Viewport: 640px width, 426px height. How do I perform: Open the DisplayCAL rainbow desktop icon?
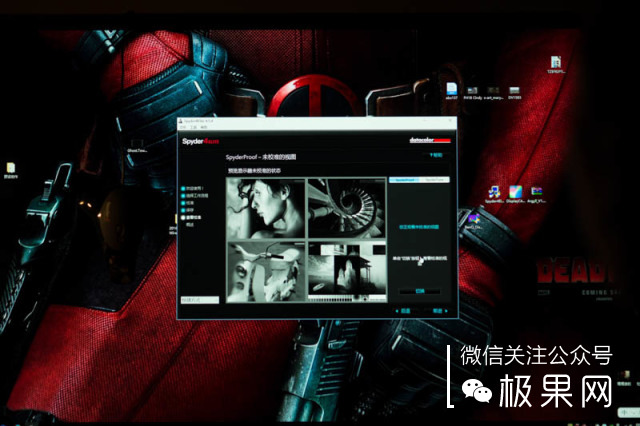515,194
